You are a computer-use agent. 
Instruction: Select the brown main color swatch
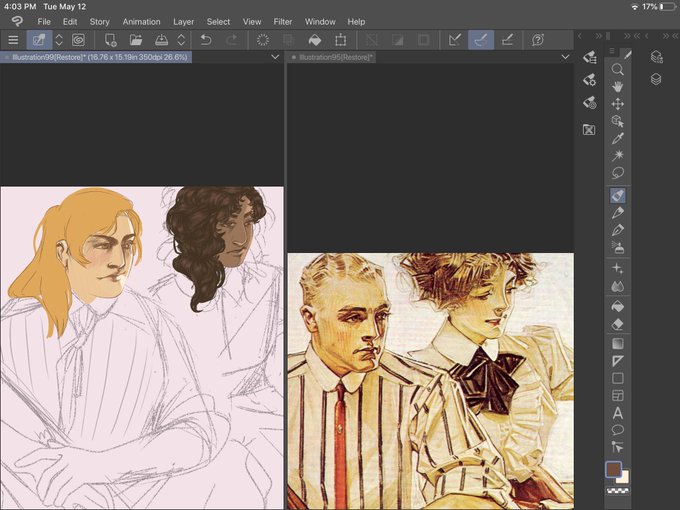click(x=613, y=469)
